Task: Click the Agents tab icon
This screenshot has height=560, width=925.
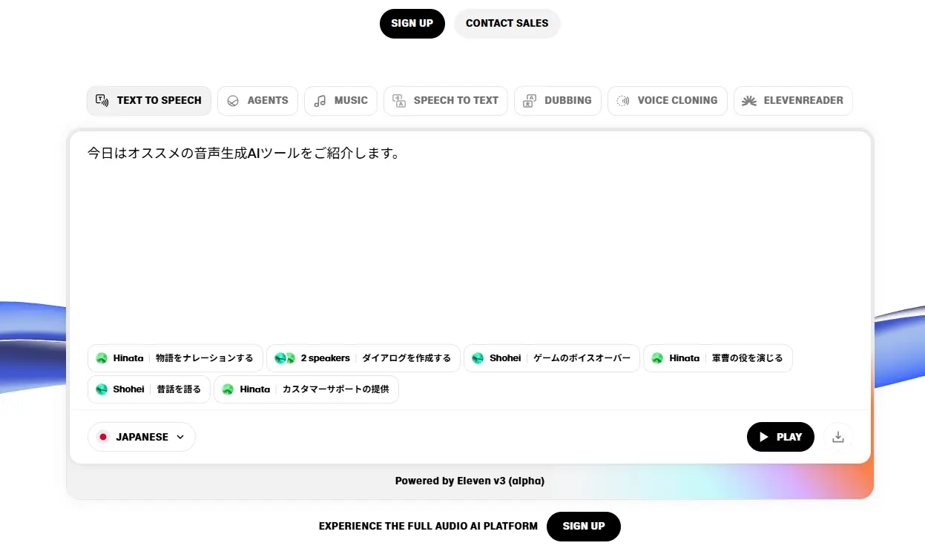Action: [233, 101]
